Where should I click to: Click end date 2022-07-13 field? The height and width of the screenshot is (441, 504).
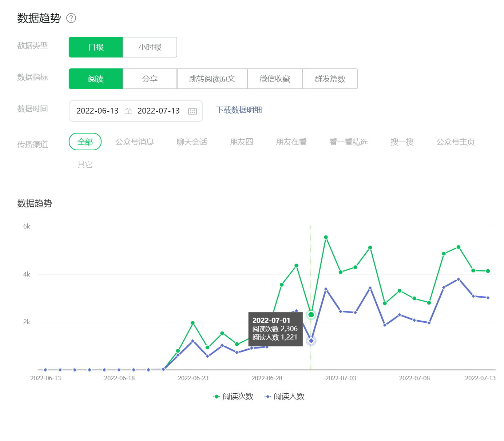[x=159, y=111]
